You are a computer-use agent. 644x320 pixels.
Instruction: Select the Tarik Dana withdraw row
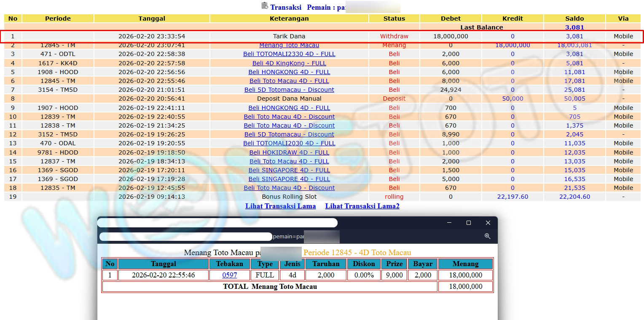click(x=289, y=36)
